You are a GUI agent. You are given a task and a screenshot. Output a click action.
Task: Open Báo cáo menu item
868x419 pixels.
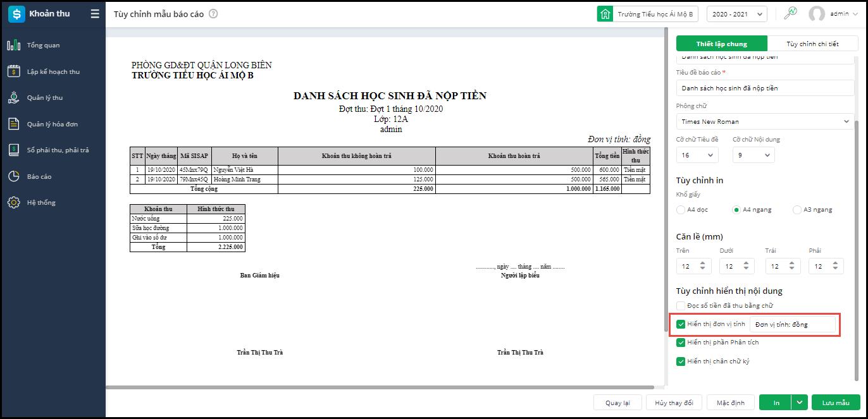pyautogui.click(x=39, y=176)
